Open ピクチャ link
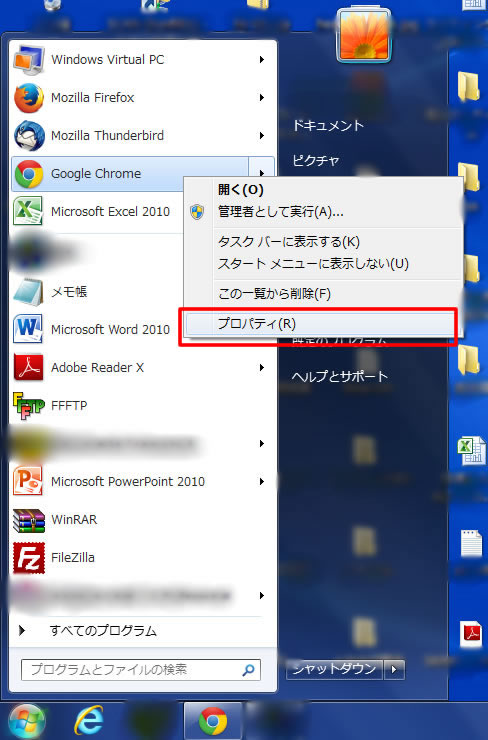488x740 pixels. coord(315,160)
